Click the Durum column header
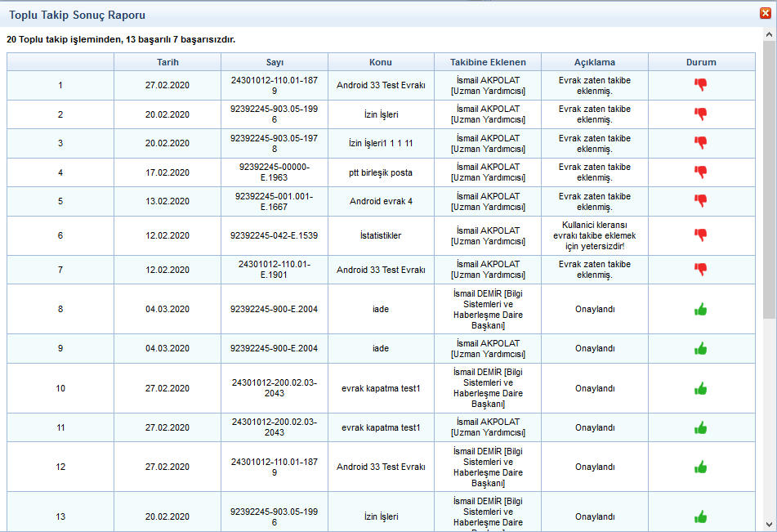The width and height of the screenshot is (777, 532). [701, 62]
